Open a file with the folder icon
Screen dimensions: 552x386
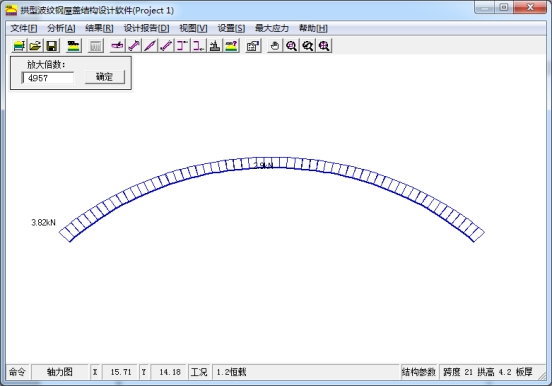pyautogui.click(x=35, y=46)
